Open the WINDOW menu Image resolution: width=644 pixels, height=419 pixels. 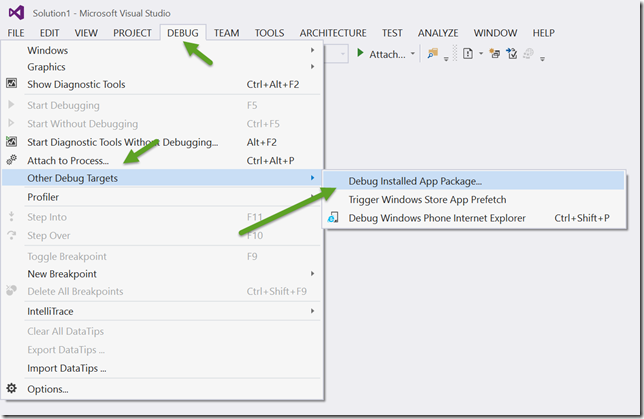495,33
